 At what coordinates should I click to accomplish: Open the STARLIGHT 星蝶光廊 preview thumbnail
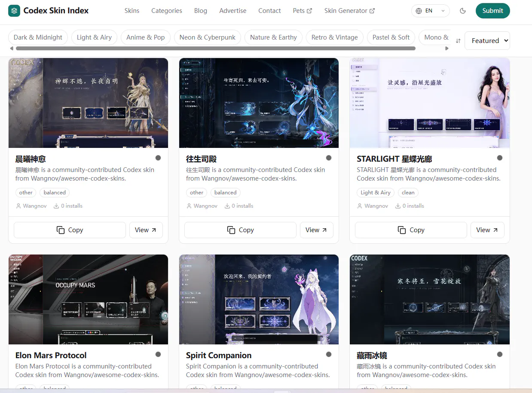(430, 103)
